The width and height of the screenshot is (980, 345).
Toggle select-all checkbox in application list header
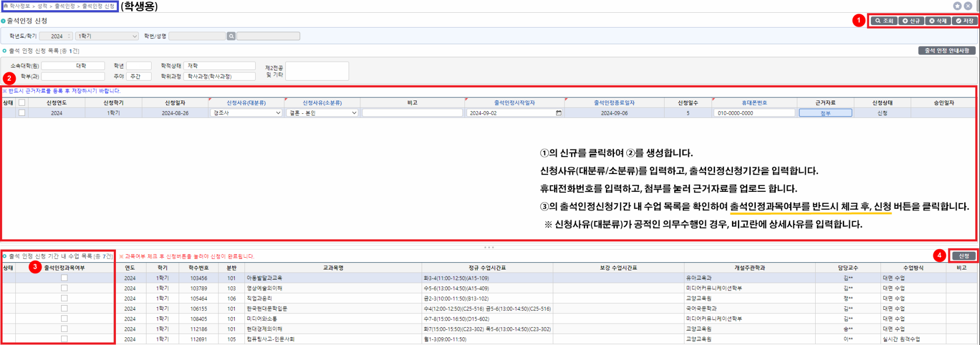(22, 103)
